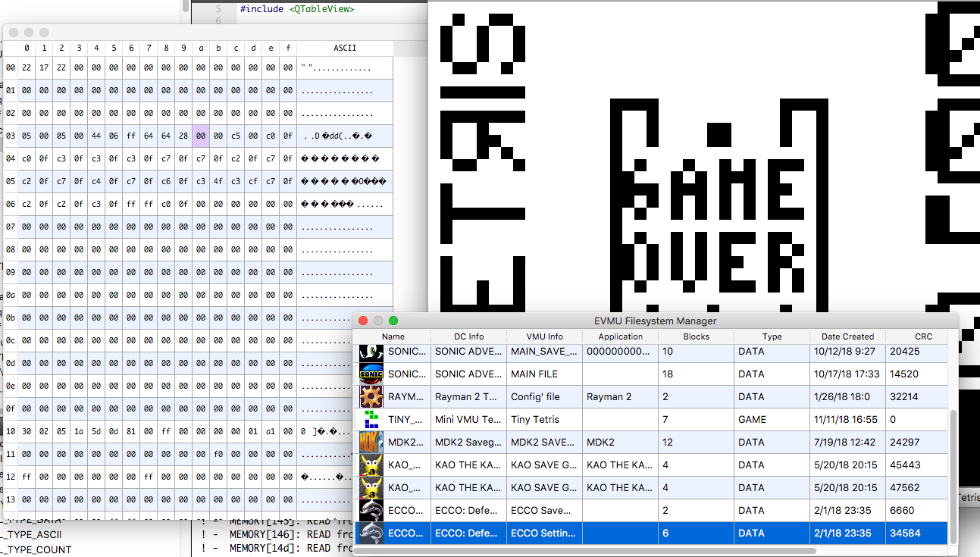Click the Sonic icon in the MAIN_SAVE row
Viewport: 980px width, 557px height.
[x=371, y=352]
